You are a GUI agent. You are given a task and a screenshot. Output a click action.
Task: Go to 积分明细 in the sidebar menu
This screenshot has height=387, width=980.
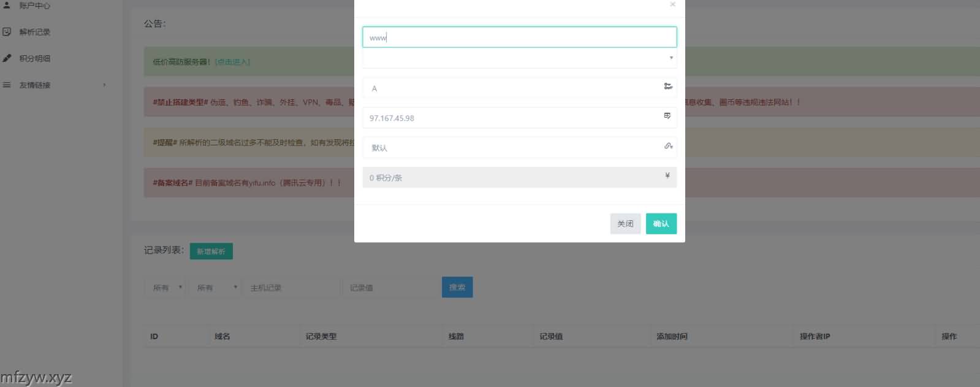[x=35, y=58]
